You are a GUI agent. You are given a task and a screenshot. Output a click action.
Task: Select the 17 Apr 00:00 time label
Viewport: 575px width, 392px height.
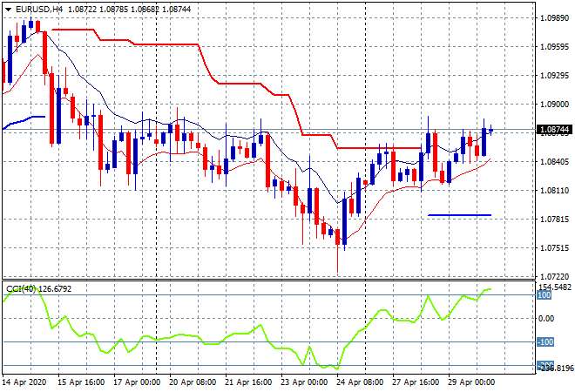(x=137, y=382)
